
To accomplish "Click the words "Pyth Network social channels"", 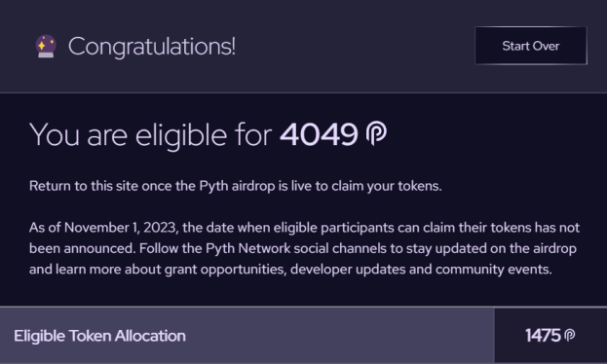I will [296, 248].
